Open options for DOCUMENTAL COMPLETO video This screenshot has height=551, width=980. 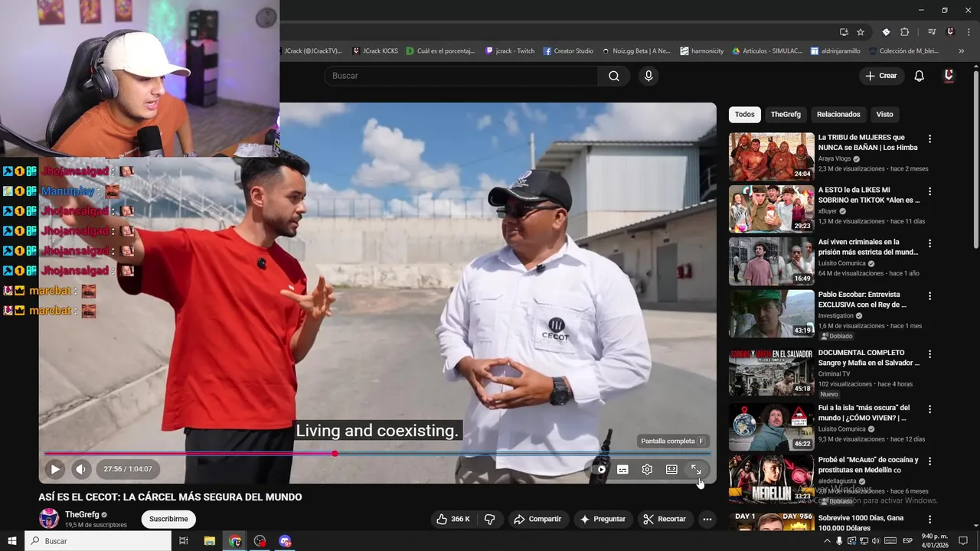click(x=930, y=354)
